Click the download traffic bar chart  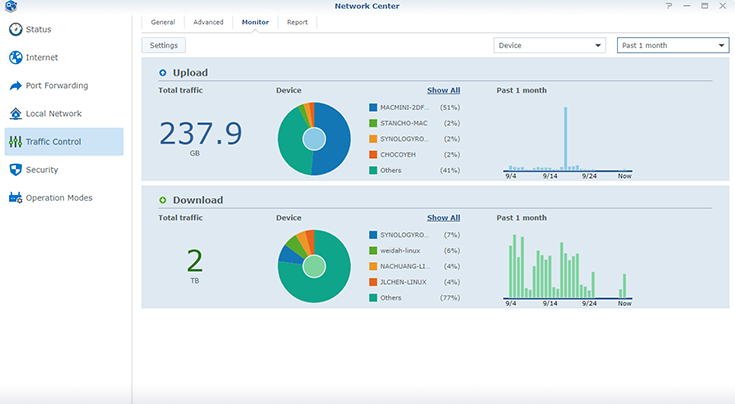click(x=568, y=266)
